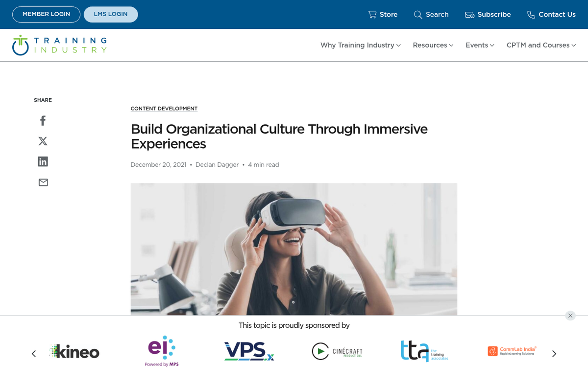Open CPTM and Courses menu
This screenshot has width=588, height=368.
541,45
